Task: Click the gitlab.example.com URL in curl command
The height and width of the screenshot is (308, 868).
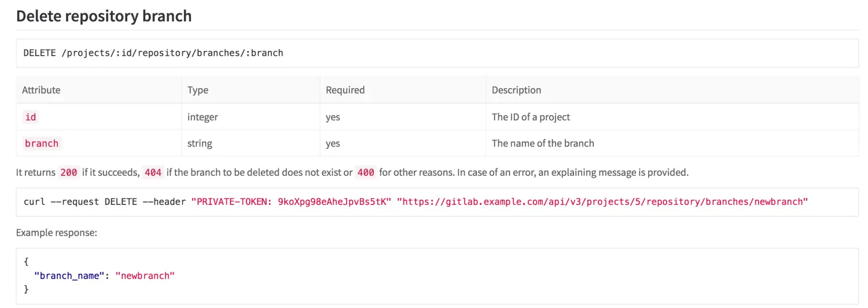Action: point(602,201)
